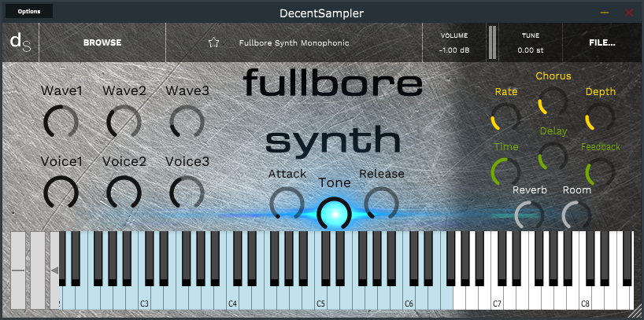Click the output level meter
This screenshot has height=320, width=644.
coord(492,42)
